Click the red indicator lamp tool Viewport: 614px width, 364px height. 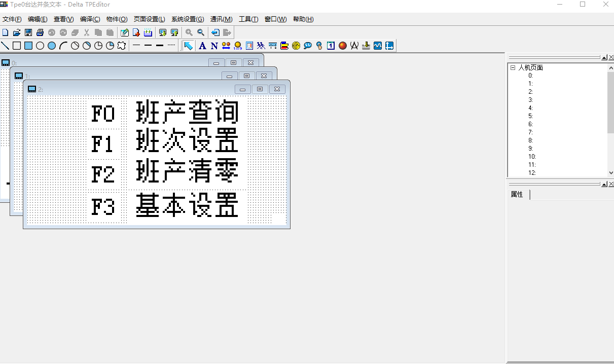343,46
